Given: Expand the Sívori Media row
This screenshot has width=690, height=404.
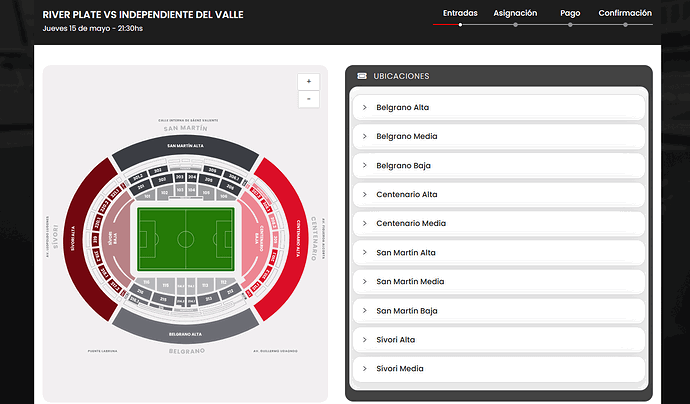Looking at the screenshot, I should click(x=499, y=369).
